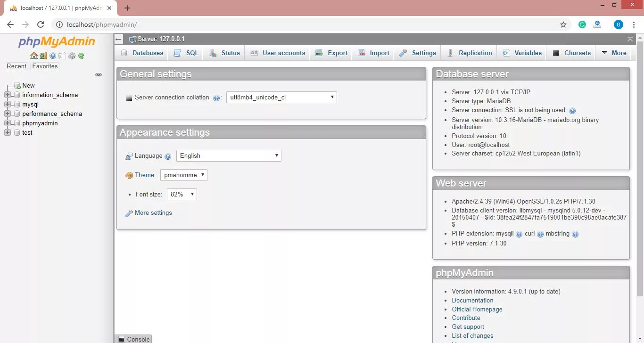The width and height of the screenshot is (644, 343).
Task: Open SSL help icon in Database server
Action: click(572, 111)
